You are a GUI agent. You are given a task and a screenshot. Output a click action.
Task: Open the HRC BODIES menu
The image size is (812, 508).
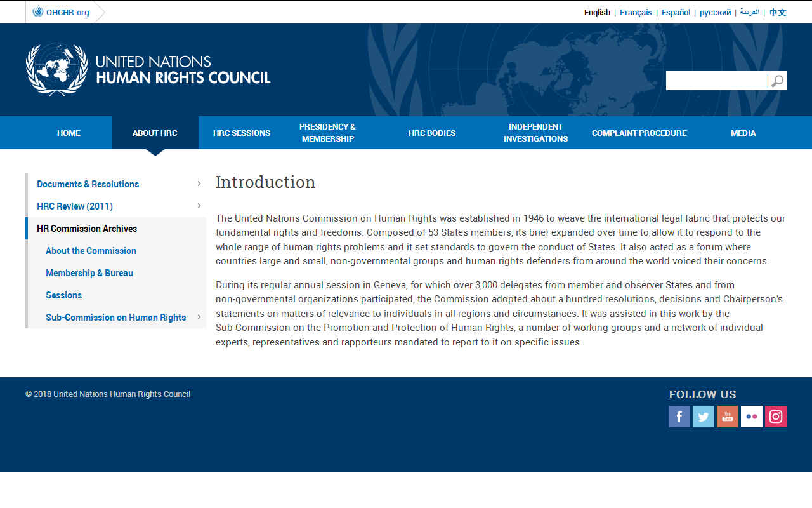pos(432,133)
